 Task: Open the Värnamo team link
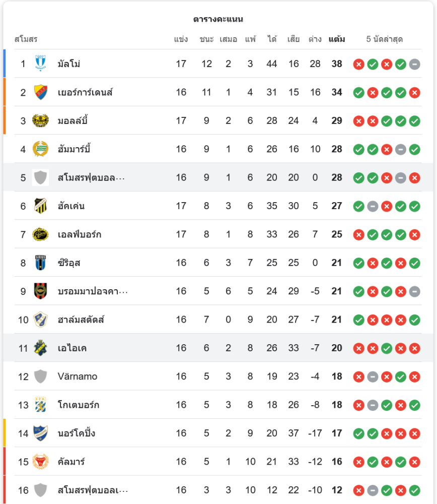click(78, 376)
